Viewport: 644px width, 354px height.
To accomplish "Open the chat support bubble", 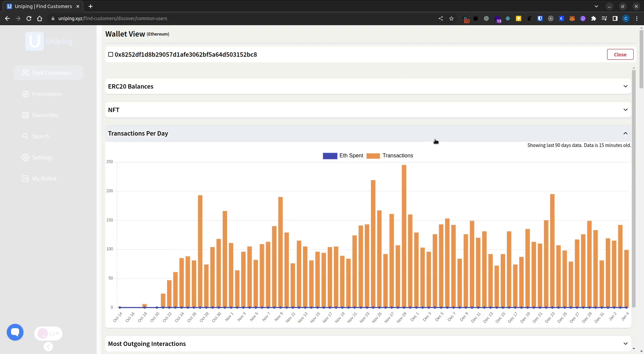I will [15, 332].
